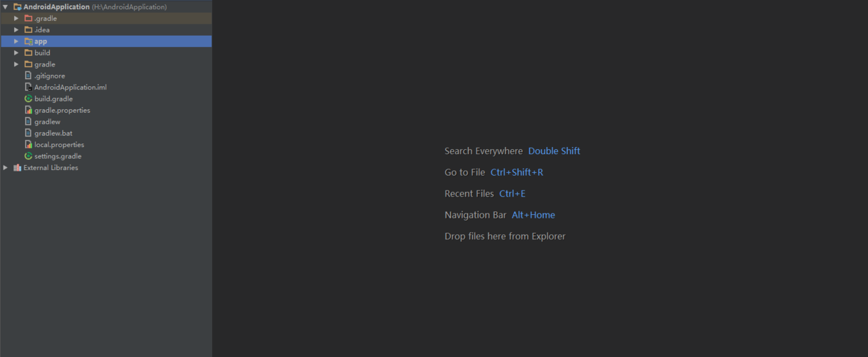The width and height of the screenshot is (868, 357).
Task: Click the app module folder icon
Action: coord(28,41)
